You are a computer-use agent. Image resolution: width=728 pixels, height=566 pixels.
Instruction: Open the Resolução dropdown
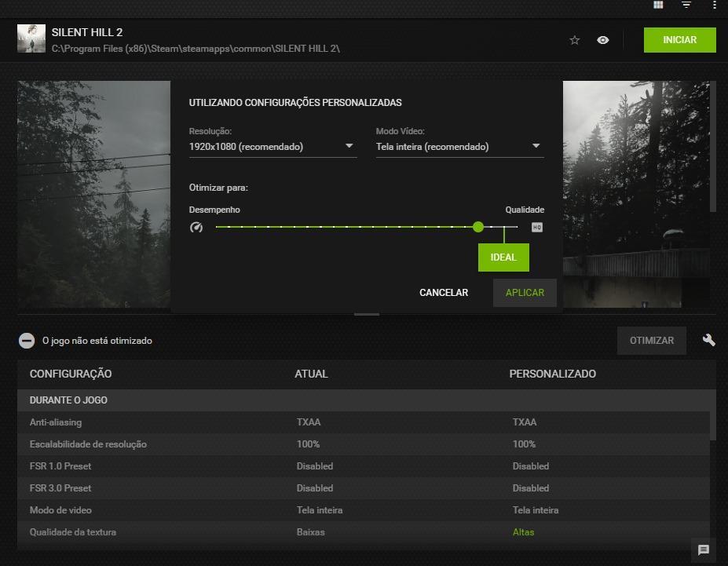click(273, 147)
